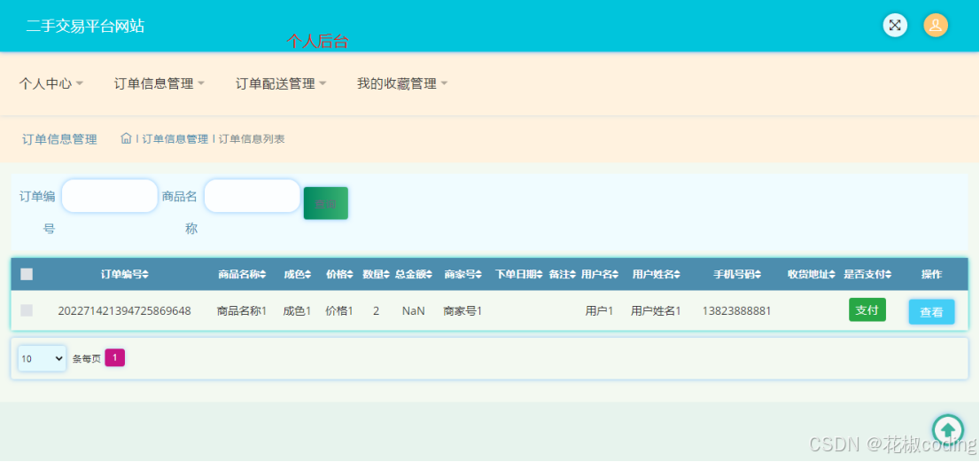The width and height of the screenshot is (980, 462).
Task: Sort by 下单日期 column arrows
Action: point(540,274)
